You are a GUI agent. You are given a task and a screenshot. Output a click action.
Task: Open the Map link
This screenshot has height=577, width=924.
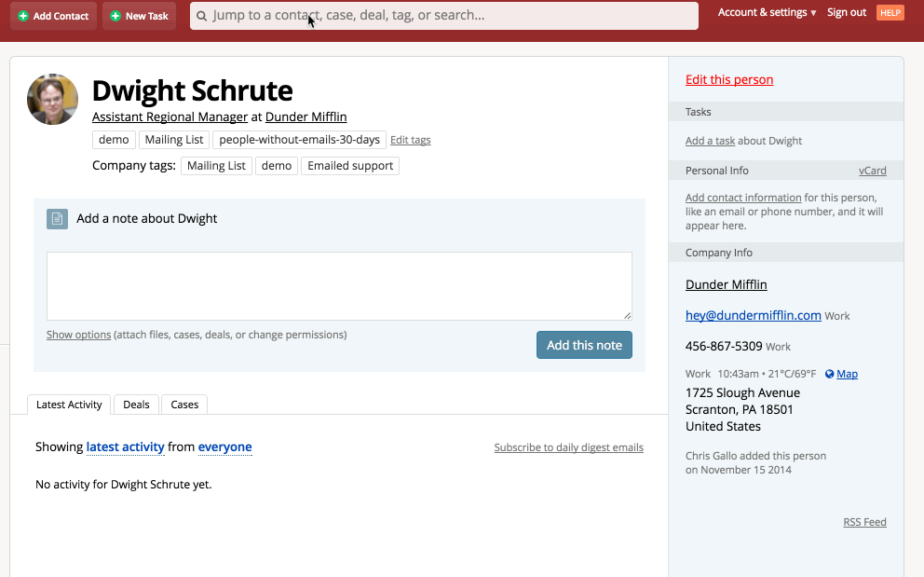(847, 374)
